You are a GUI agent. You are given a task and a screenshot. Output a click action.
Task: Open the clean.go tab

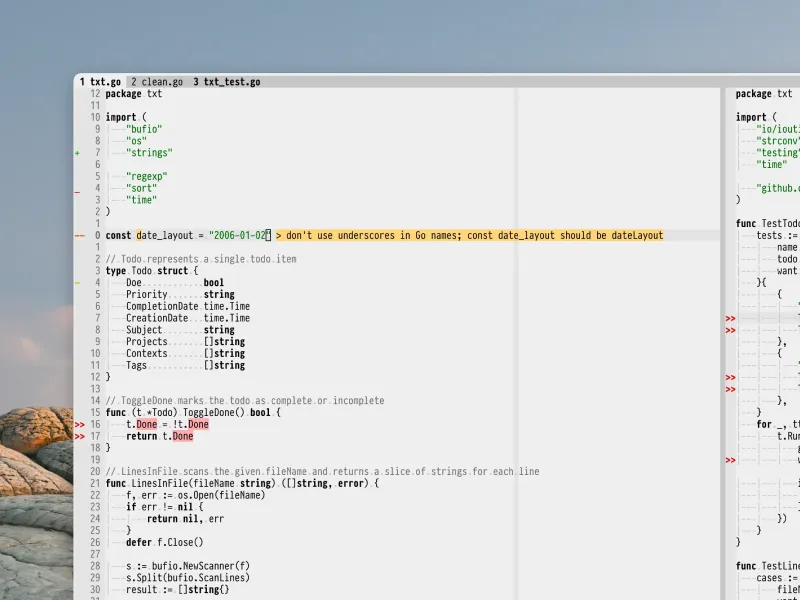pyautogui.click(x=158, y=82)
